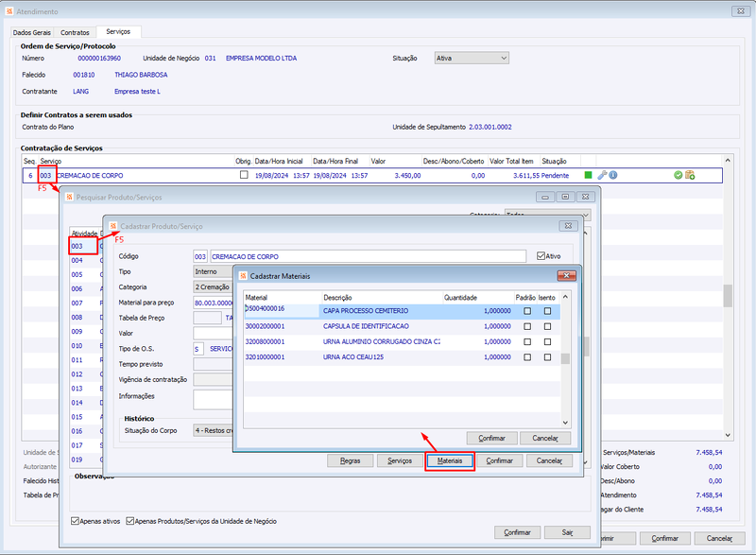Click the green checkmark icon in service row

tap(678, 175)
